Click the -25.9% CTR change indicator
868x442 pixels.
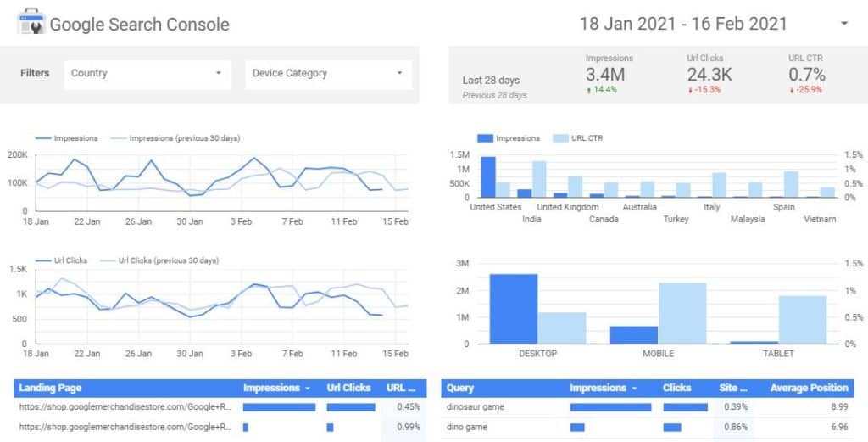(805, 90)
